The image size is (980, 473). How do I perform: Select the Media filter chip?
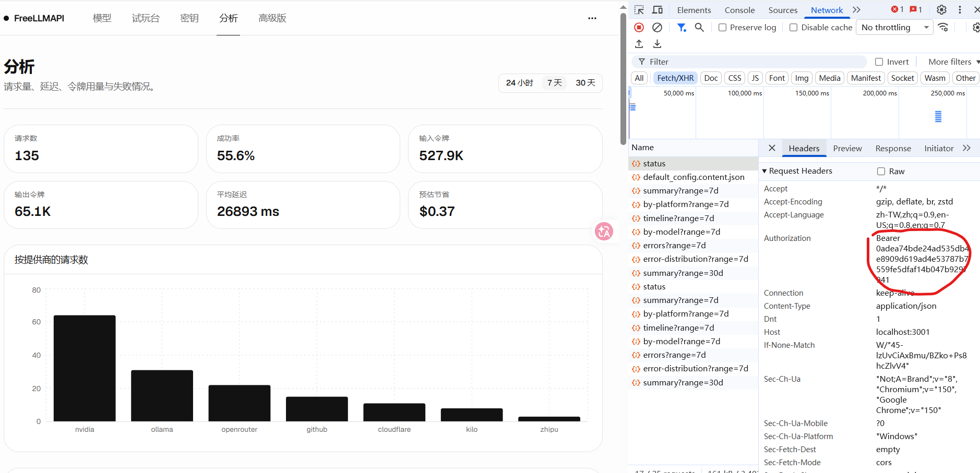coord(830,78)
